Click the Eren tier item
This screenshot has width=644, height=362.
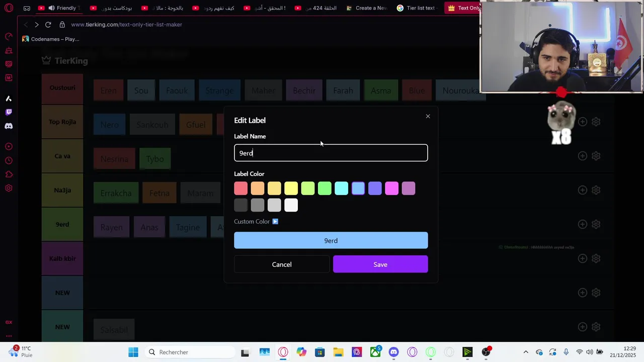pos(108,90)
